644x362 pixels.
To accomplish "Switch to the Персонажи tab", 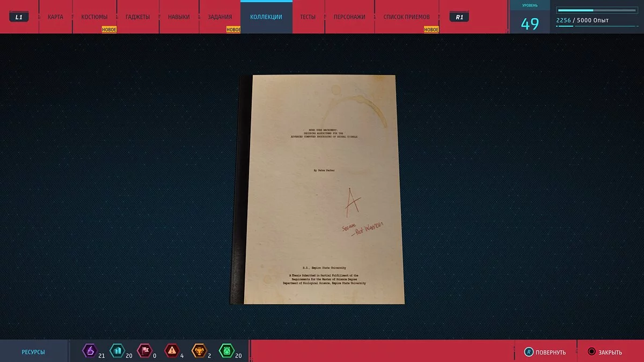I will click(x=349, y=17).
